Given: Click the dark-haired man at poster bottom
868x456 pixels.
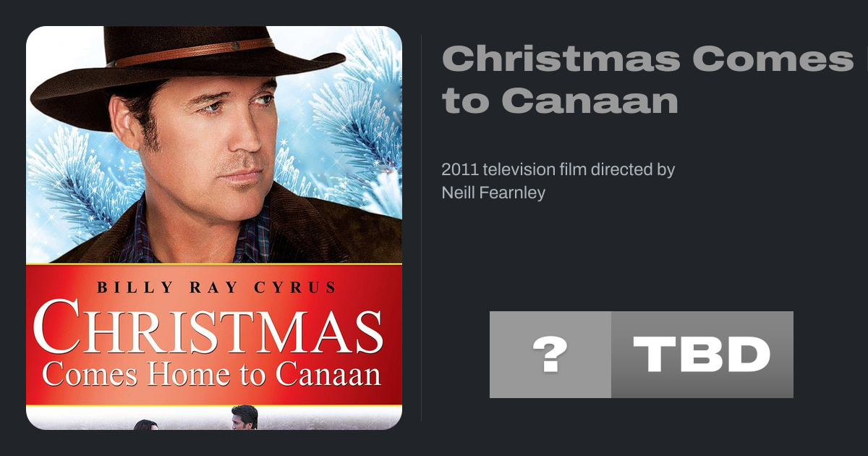Looking at the screenshot, I should (244, 418).
